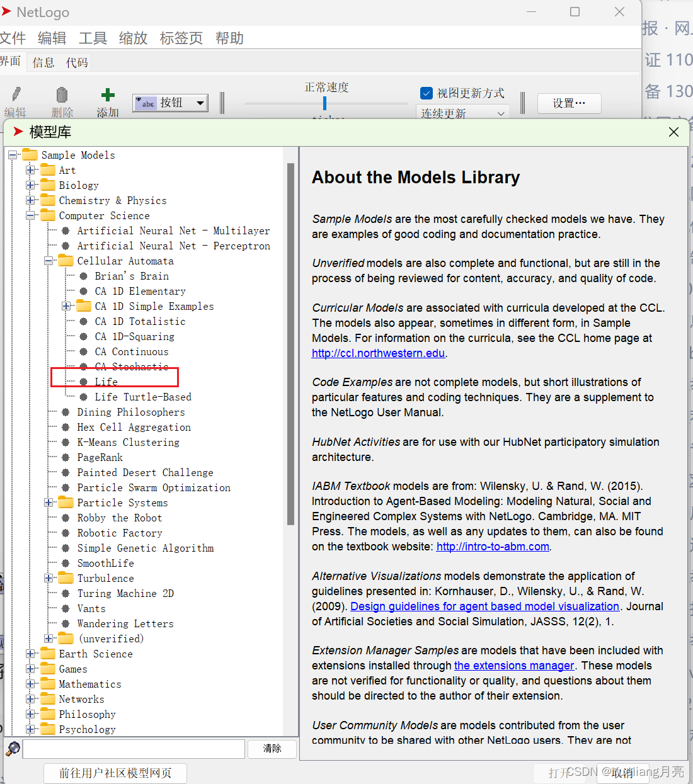Select Artificial Neural Net - Perceptron model

pos(174,246)
